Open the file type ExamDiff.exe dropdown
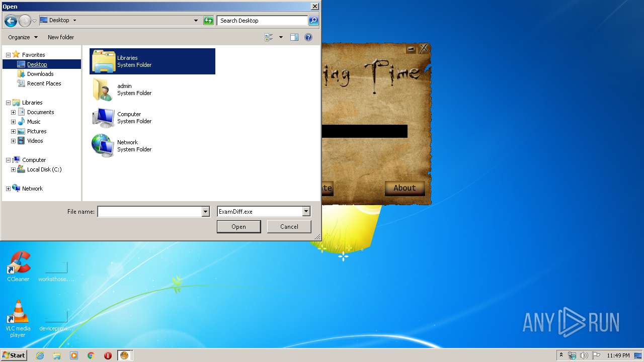Image resolution: width=644 pixels, height=362 pixels. click(x=306, y=212)
